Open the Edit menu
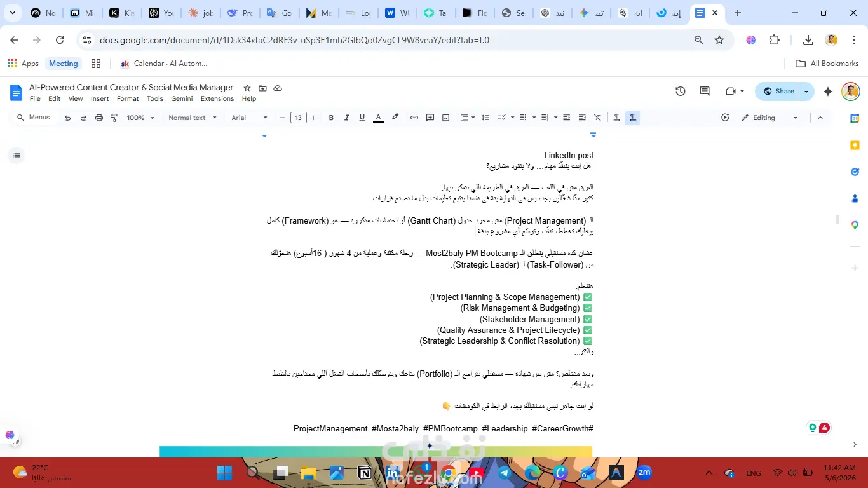The width and height of the screenshot is (868, 488). (55, 98)
